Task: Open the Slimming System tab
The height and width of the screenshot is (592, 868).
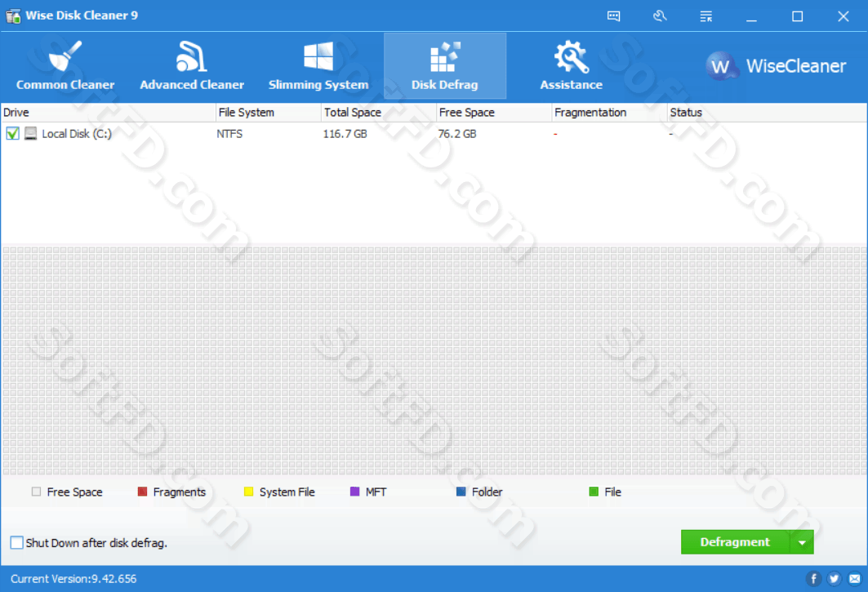Action: coord(318,66)
